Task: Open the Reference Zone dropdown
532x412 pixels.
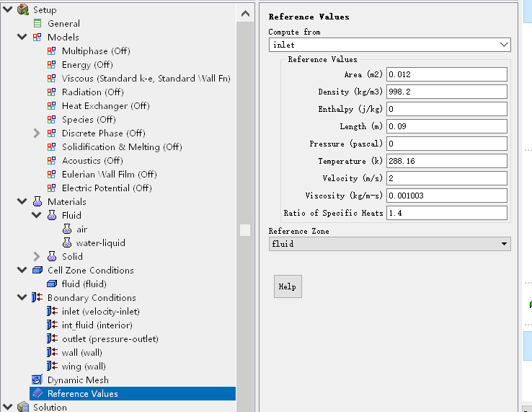Action: [x=389, y=244]
